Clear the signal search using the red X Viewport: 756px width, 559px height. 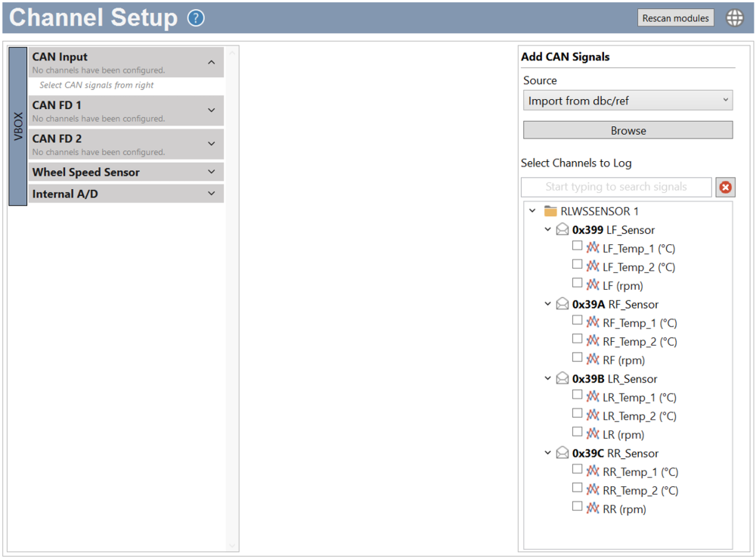coord(725,187)
